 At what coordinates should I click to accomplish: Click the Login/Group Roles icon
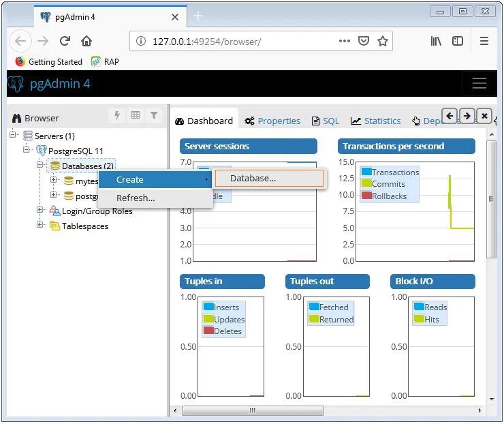click(54, 211)
